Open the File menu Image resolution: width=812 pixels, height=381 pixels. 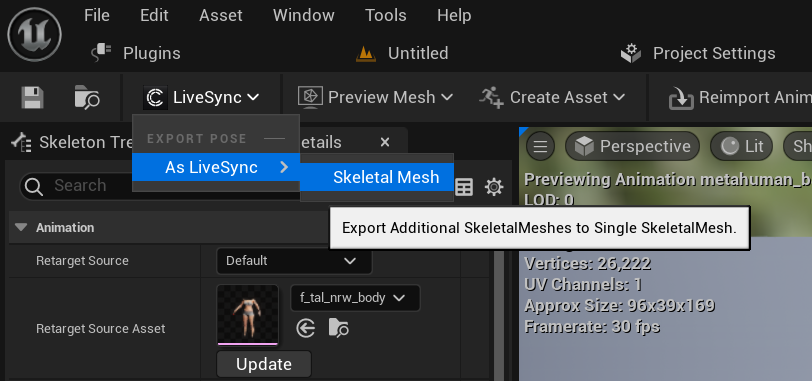coord(97,16)
